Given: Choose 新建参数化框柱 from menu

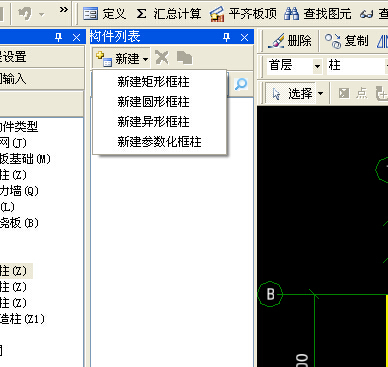Looking at the screenshot, I should tap(160, 142).
